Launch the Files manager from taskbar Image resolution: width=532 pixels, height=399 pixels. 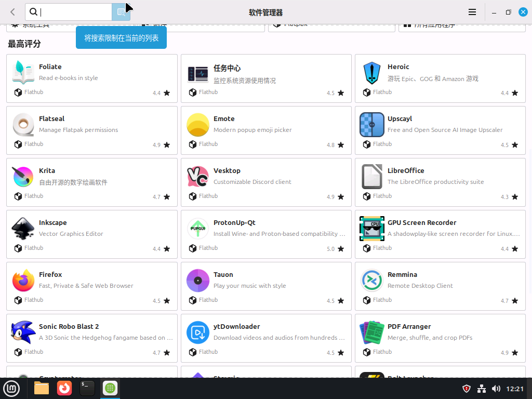click(42, 388)
